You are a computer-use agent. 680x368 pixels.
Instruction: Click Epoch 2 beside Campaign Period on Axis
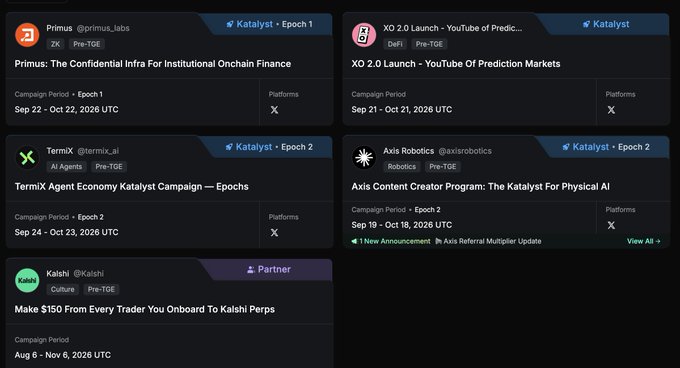click(x=427, y=209)
